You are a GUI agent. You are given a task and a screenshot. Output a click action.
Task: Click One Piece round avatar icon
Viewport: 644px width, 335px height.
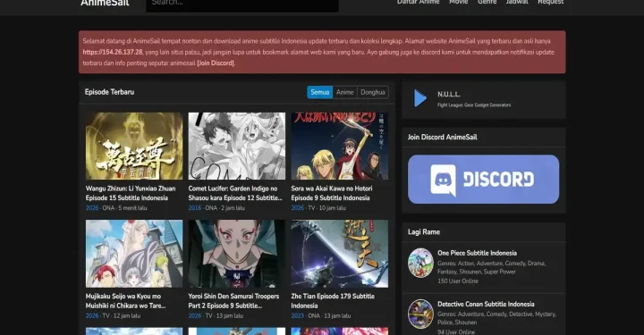[420, 263]
